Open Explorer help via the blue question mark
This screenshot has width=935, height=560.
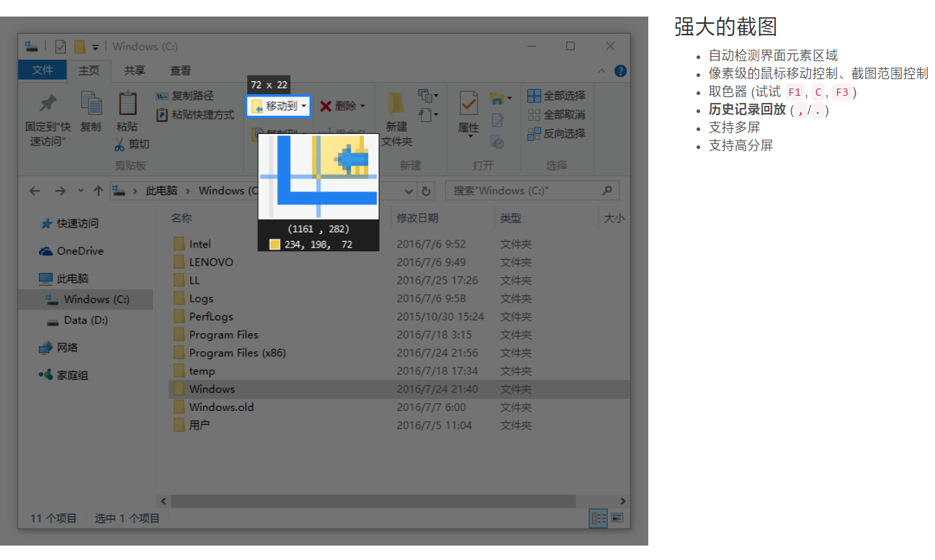tap(620, 71)
